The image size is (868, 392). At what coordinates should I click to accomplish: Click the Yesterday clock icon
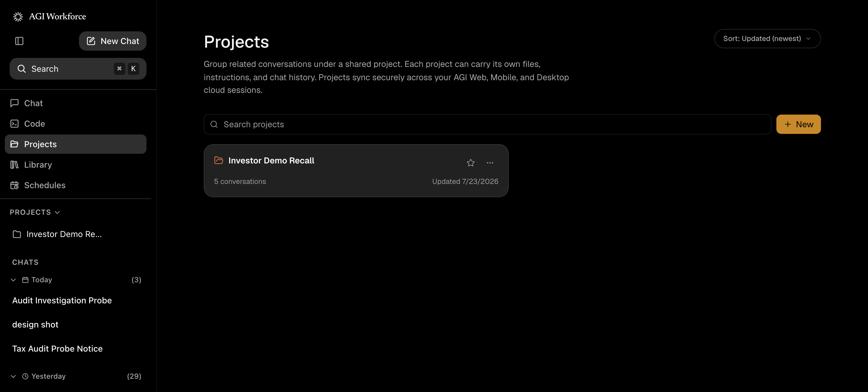tap(25, 377)
